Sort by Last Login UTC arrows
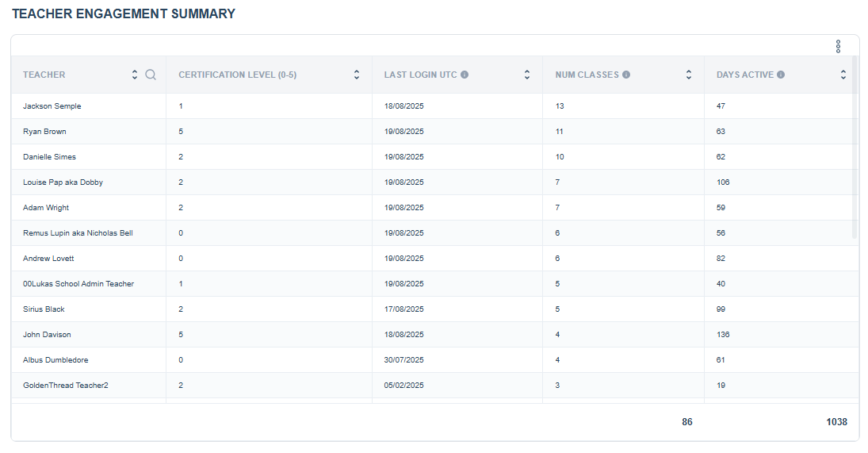Image resolution: width=868 pixels, height=453 pixels. click(527, 75)
